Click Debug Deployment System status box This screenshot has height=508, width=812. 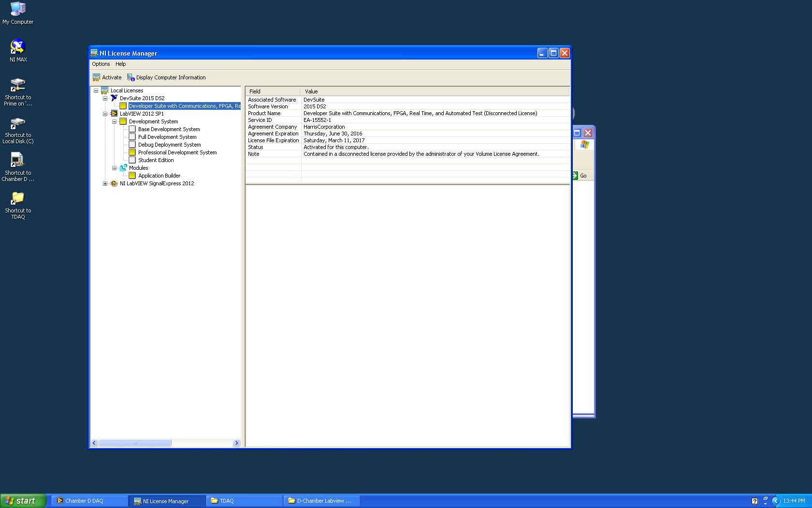tap(132, 145)
